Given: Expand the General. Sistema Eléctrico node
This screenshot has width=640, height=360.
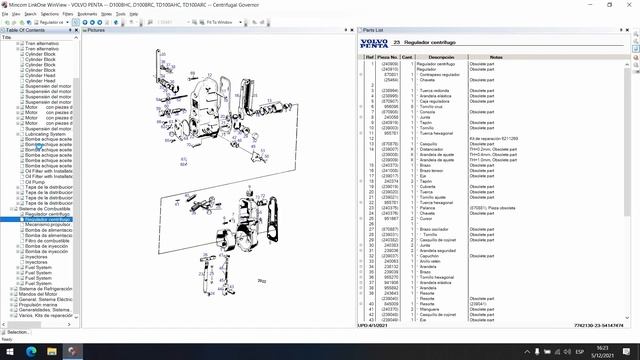Looking at the screenshot, I should coord(12,299).
